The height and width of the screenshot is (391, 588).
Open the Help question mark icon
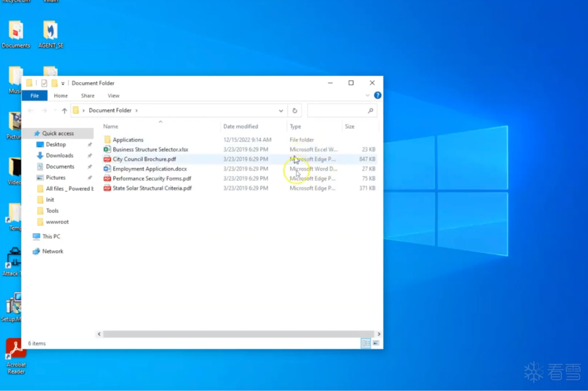coord(378,96)
